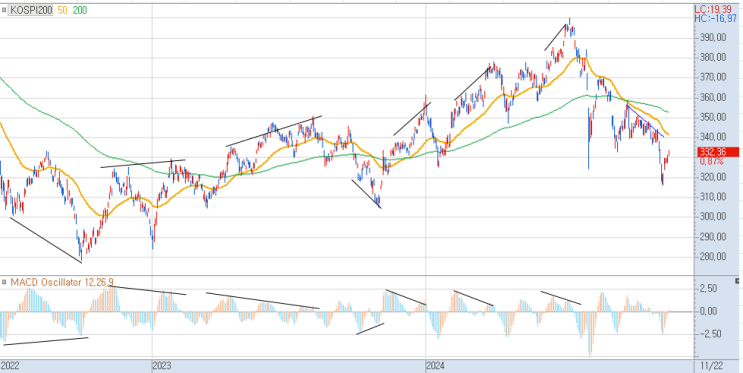Click the 0.87% change value on price axis
This screenshot has width=743, height=373.
[712, 162]
